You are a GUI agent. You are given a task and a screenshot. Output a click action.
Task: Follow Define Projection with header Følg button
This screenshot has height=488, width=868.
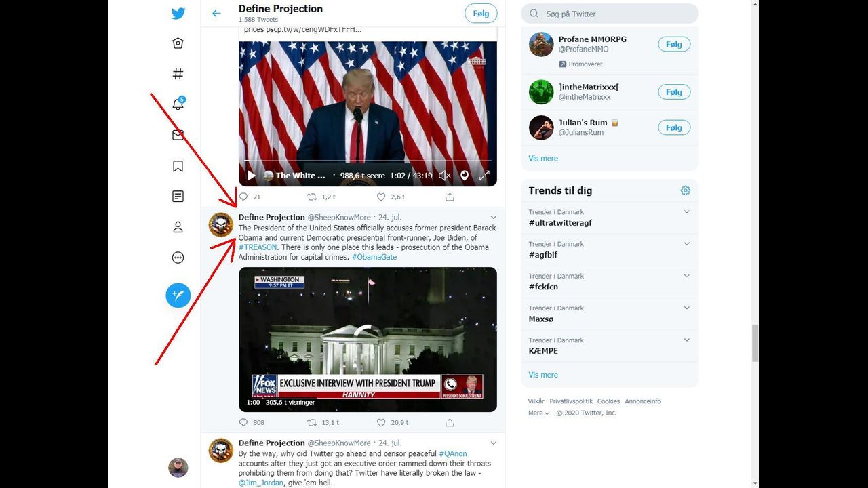tap(481, 14)
